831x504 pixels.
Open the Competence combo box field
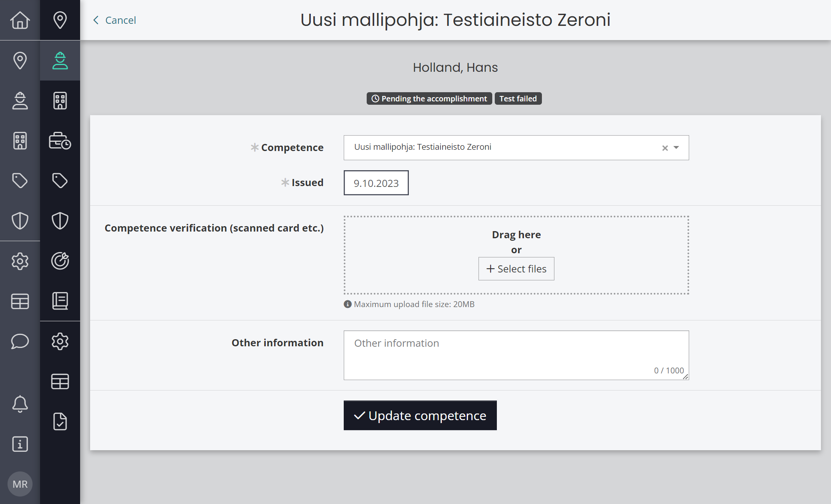[x=516, y=148]
